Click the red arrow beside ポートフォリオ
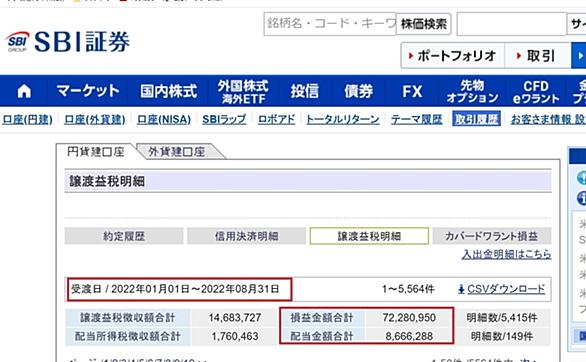This screenshot has width=586, height=362. pos(411,56)
